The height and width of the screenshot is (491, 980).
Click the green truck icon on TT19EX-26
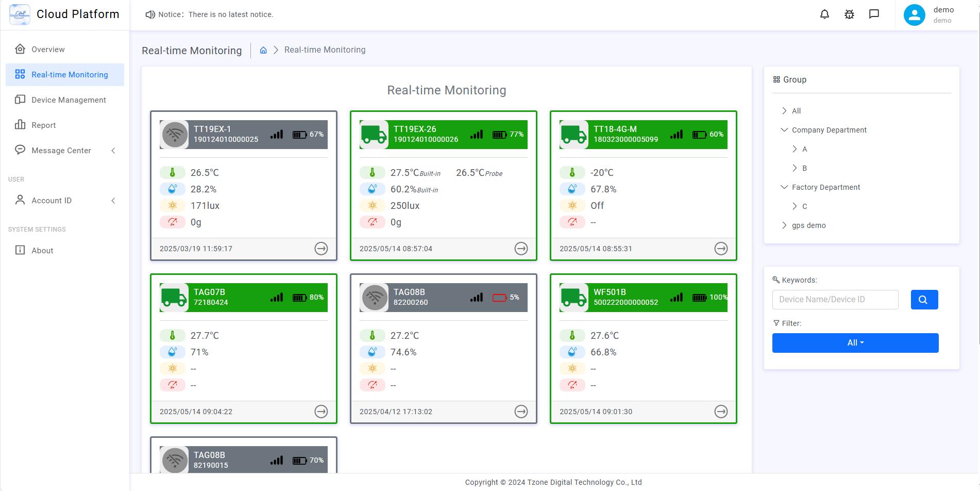(x=374, y=135)
